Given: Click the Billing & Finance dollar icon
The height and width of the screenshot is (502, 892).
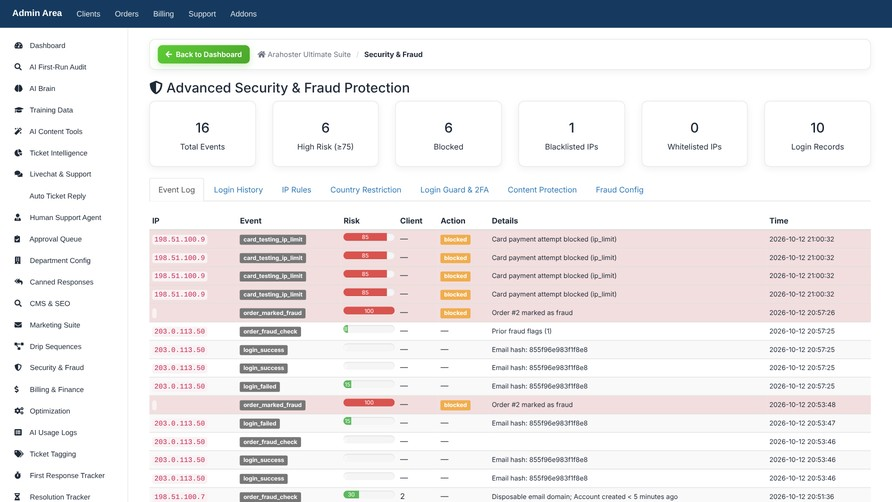Looking at the screenshot, I should tap(16, 389).
